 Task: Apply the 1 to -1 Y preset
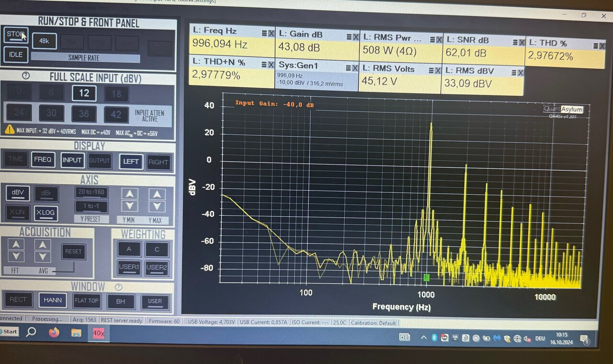coord(91,207)
